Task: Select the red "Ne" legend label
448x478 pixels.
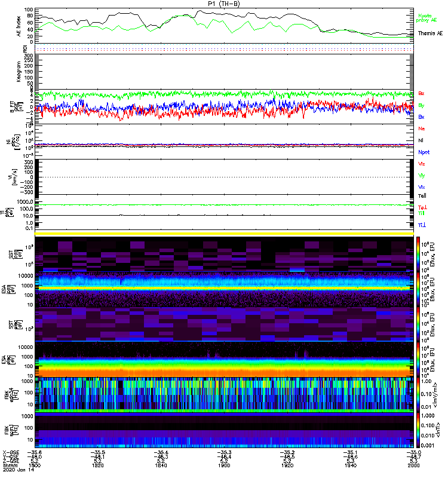Action: point(422,128)
